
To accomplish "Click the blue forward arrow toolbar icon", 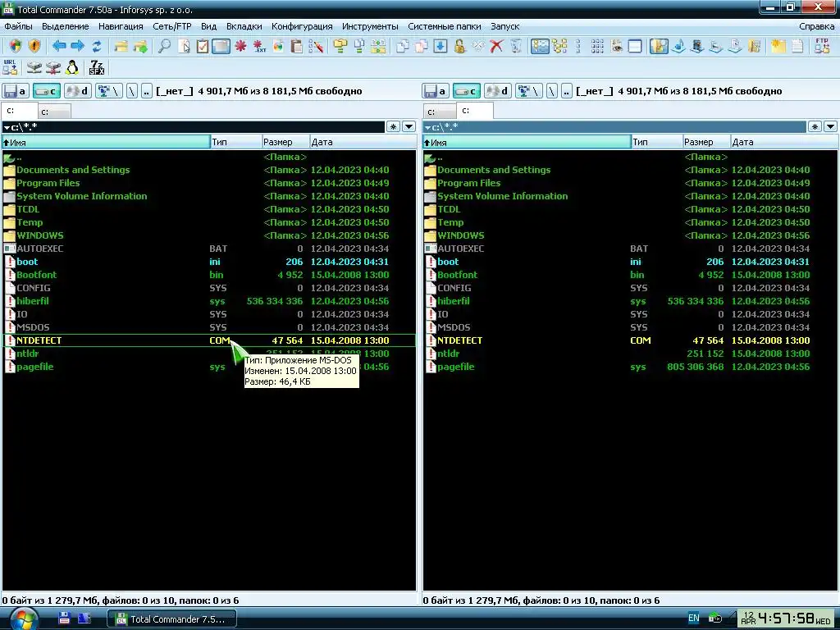I will [77, 46].
